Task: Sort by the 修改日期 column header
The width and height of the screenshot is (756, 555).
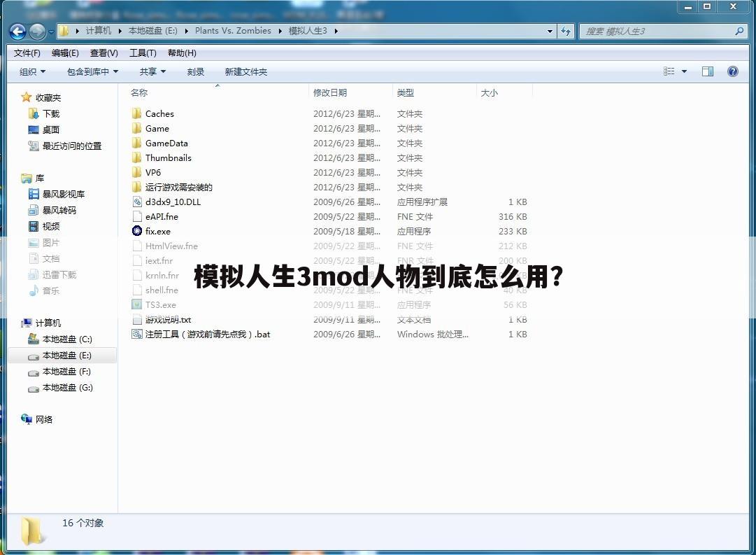Action: point(330,92)
